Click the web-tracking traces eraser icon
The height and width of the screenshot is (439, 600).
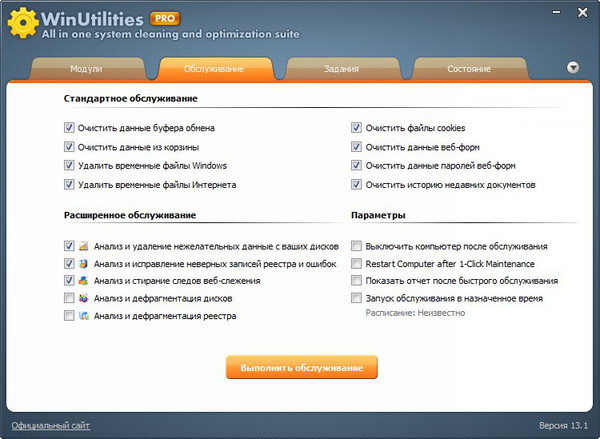point(83,281)
